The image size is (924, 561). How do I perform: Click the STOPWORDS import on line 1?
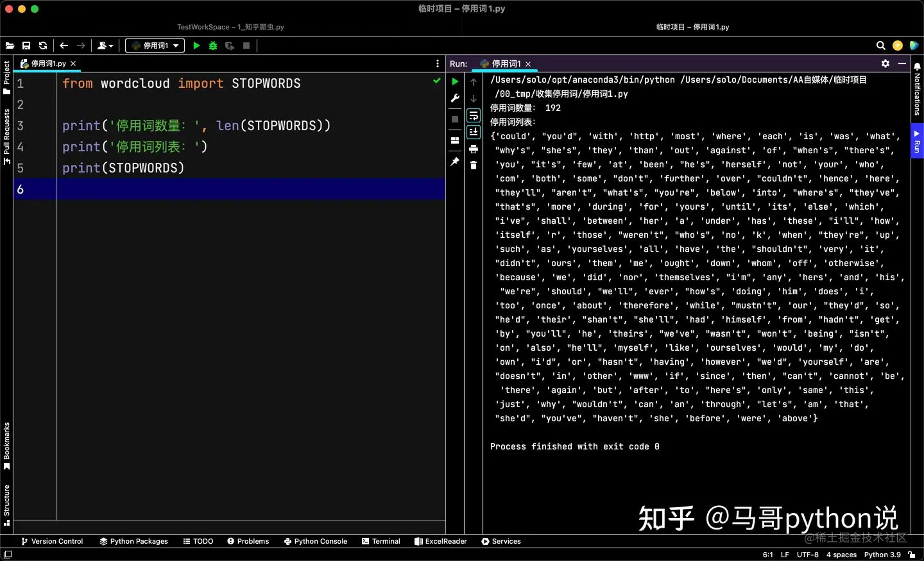pos(266,83)
